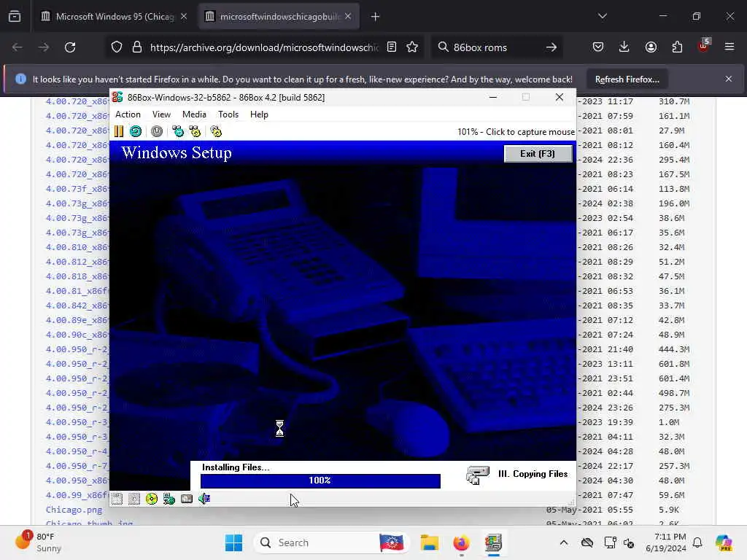Screen dimensions: 747x560
Task: Pause the 86Box emulation
Action: click(x=119, y=131)
